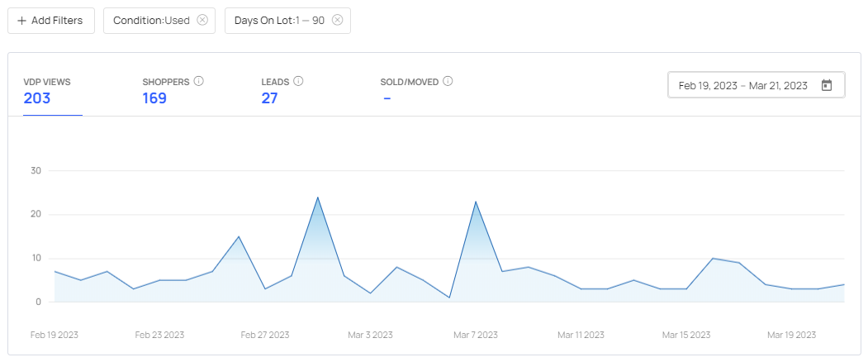Click the chart peak at Mar 7
The image size is (868, 362).
coord(476,202)
